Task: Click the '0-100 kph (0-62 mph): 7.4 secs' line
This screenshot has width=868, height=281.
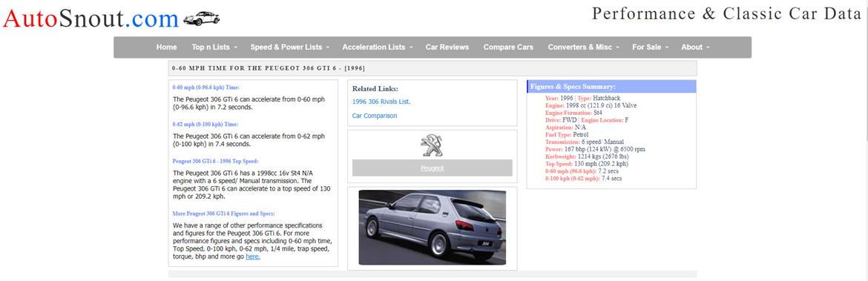Action: tap(583, 179)
